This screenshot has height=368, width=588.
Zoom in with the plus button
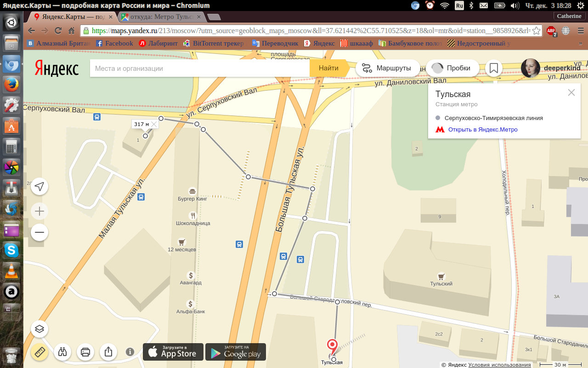(x=40, y=211)
